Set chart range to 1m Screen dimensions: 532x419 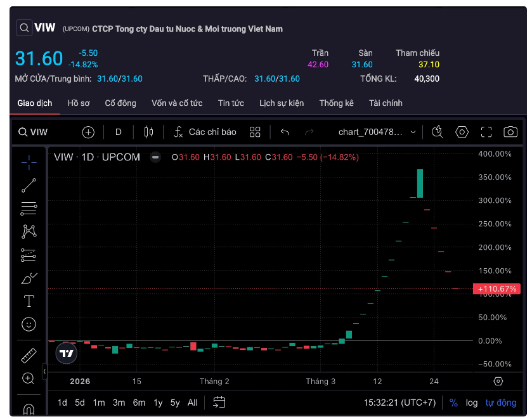coord(99,403)
